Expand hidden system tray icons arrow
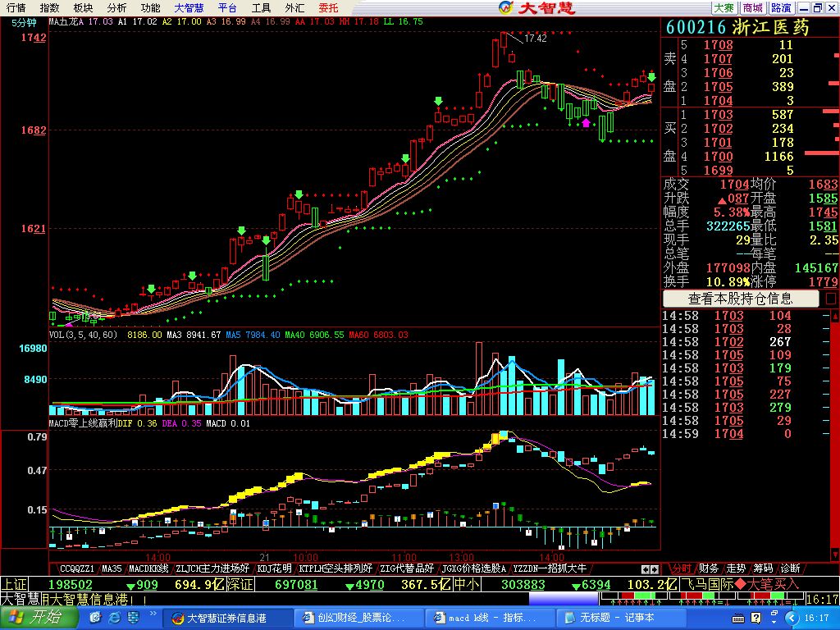840x630 pixels. [x=793, y=618]
